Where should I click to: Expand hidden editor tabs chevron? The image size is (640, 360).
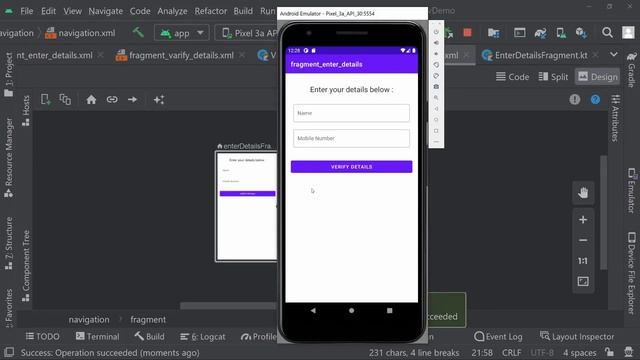613,55
